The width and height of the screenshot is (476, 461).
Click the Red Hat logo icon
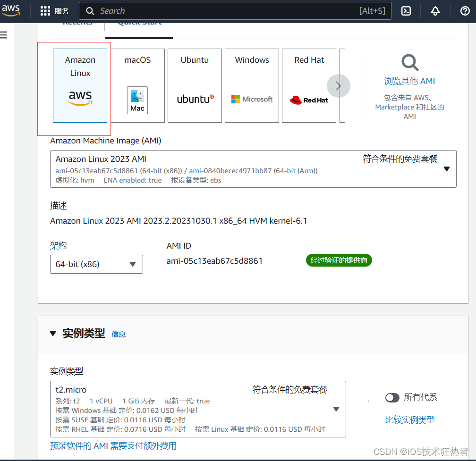309,100
